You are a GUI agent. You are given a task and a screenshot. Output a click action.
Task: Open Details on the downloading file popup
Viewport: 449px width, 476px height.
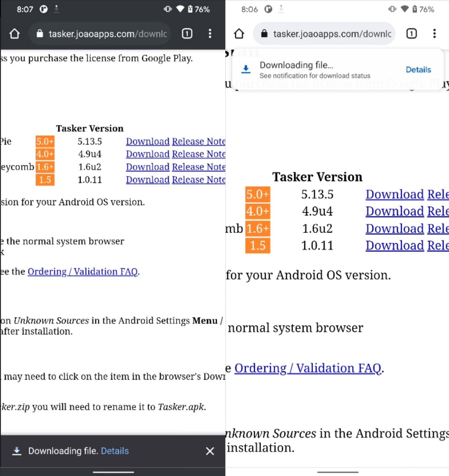click(x=418, y=70)
